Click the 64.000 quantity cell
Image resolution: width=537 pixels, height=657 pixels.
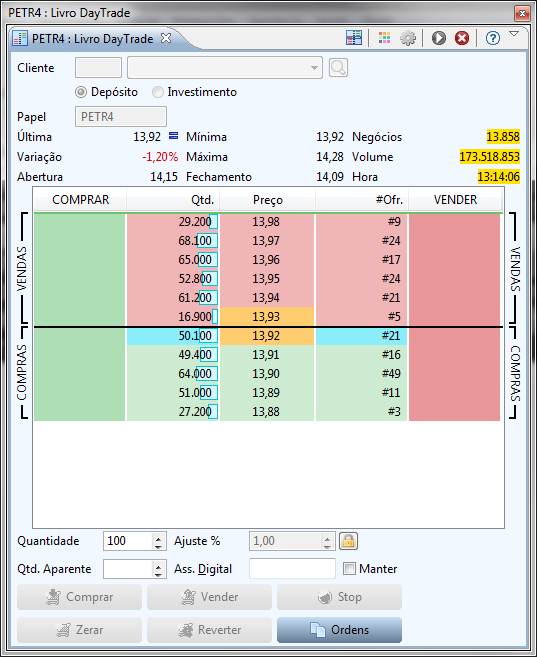pos(173,374)
